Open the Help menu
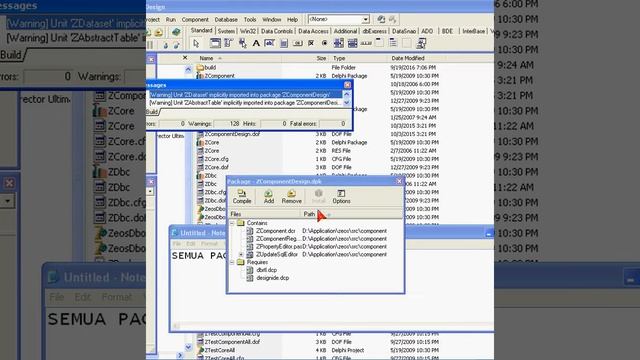 [292, 20]
